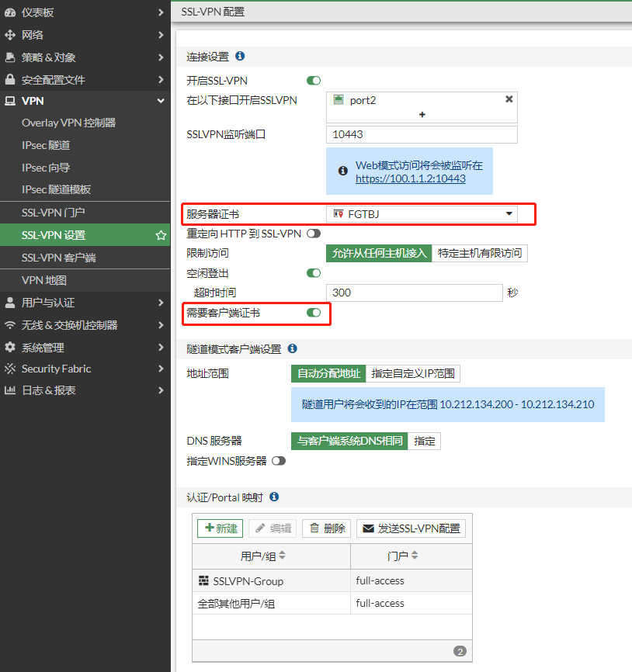Select 指定自定义IP范围 option
The width and height of the screenshot is (632, 672).
pos(413,374)
